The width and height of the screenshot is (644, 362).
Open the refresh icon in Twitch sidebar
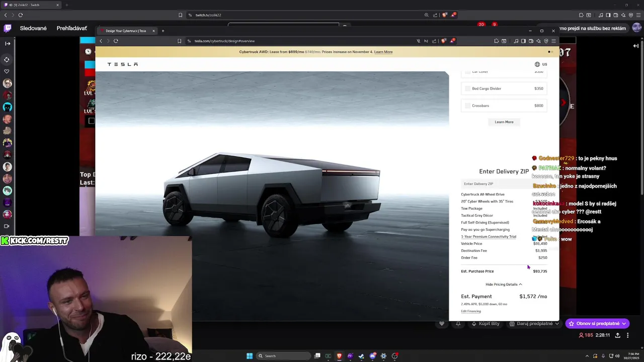pos(7,59)
